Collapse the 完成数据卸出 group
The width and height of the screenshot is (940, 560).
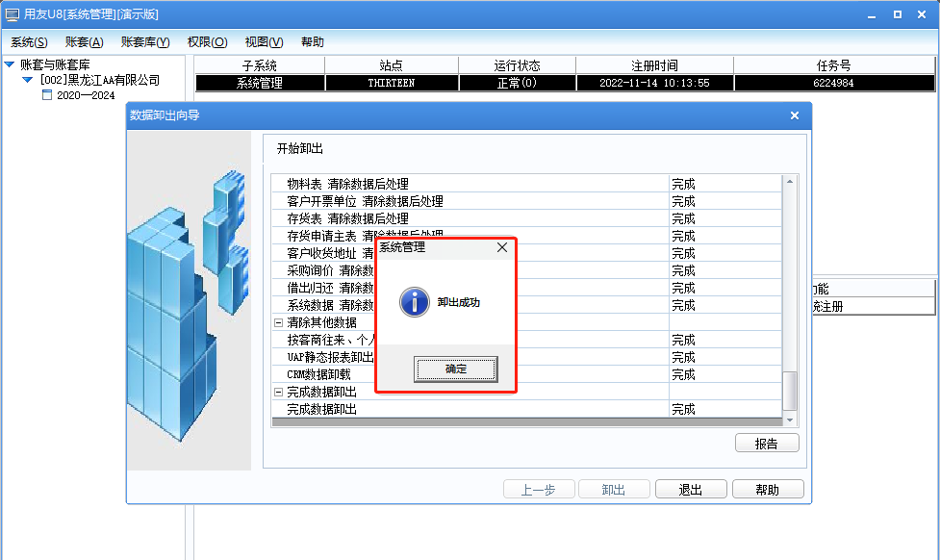pos(278,392)
